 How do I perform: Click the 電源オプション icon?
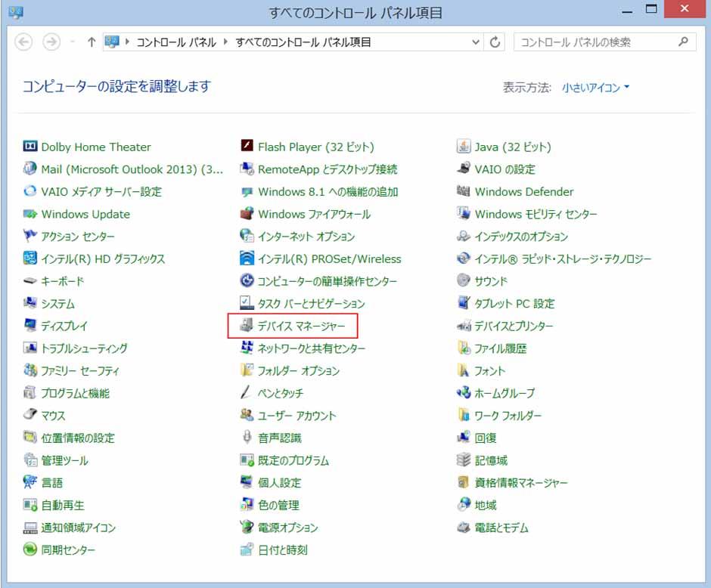point(247,527)
